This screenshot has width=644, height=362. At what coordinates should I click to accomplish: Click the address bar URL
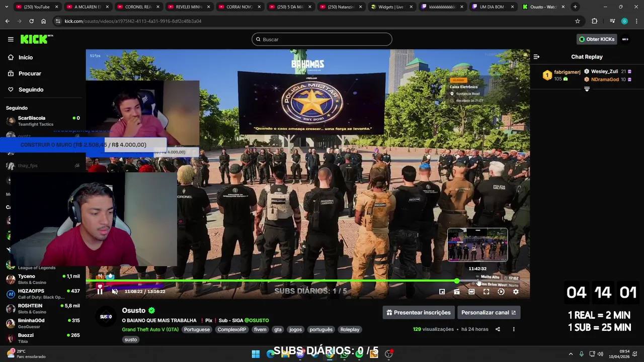[133, 21]
